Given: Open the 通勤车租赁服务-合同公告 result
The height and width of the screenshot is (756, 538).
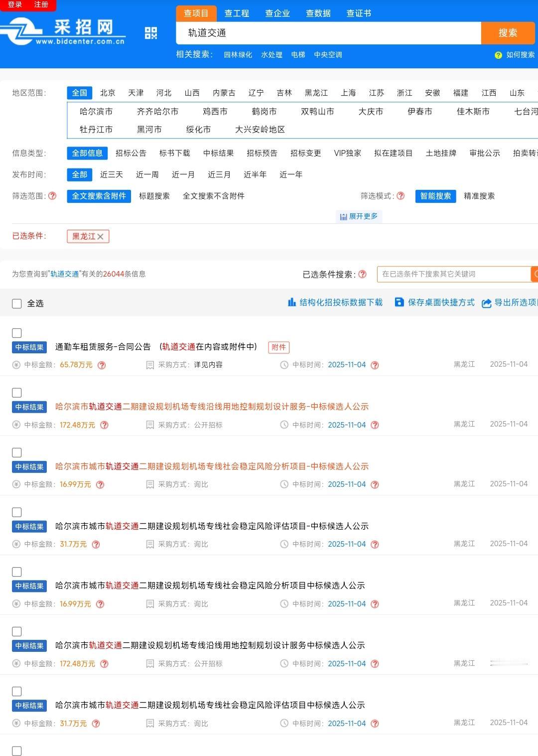Looking at the screenshot, I should point(103,347).
